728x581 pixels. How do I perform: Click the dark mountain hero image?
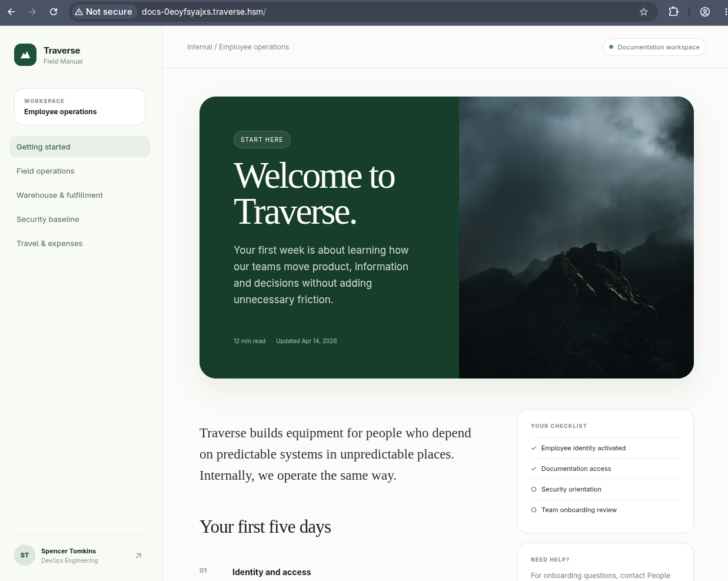(x=576, y=237)
